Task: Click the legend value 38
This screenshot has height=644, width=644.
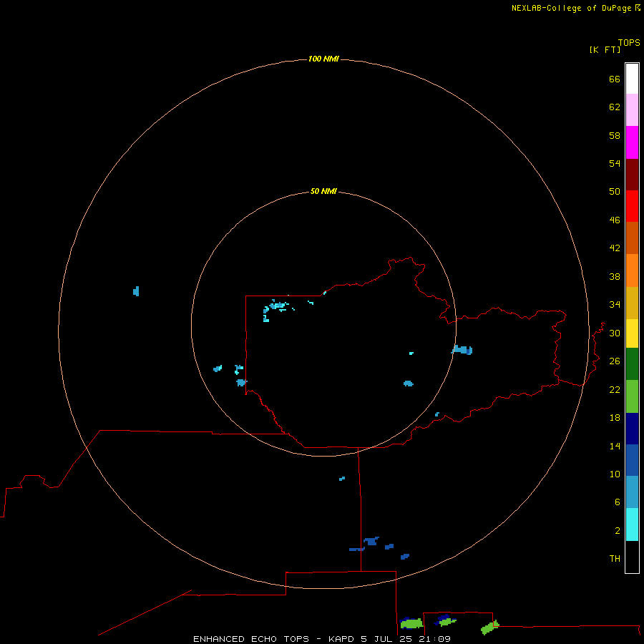Action: 615,276
